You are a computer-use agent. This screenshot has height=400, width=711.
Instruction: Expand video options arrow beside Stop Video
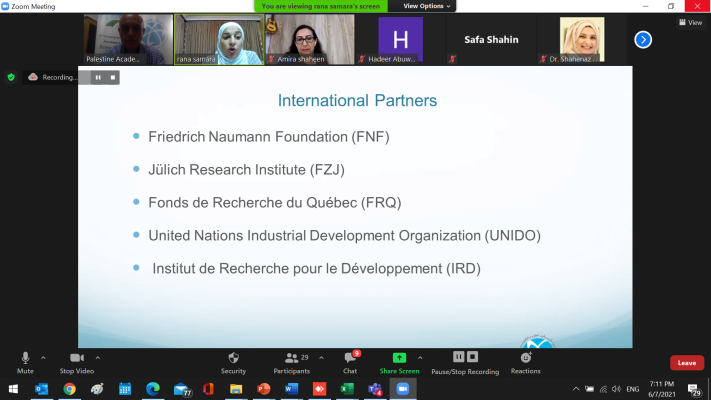tap(97, 356)
